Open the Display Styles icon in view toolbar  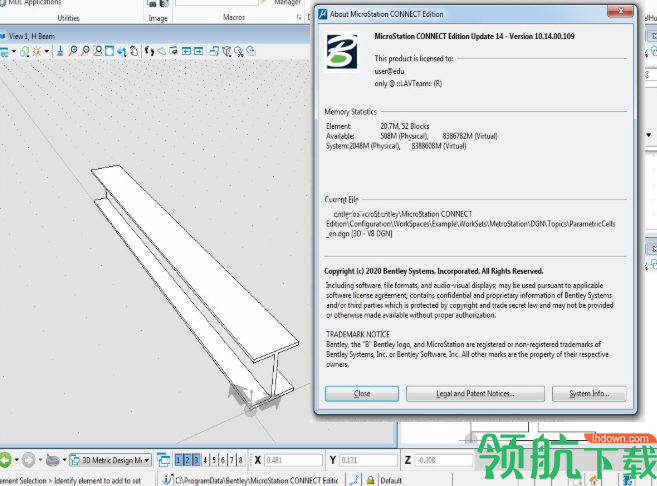tap(24, 52)
